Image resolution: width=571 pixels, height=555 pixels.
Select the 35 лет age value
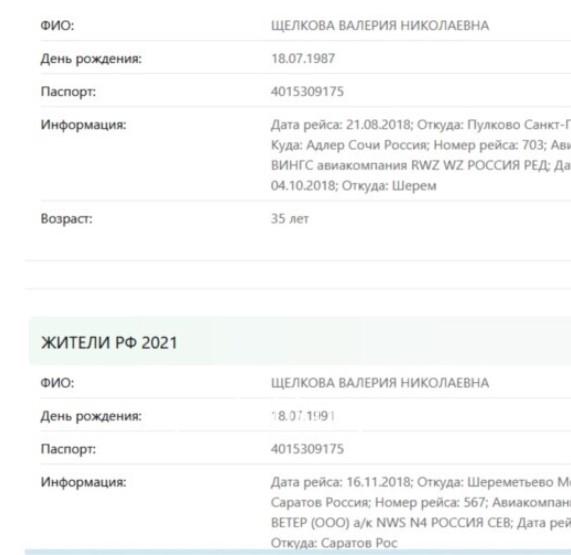[x=290, y=219]
